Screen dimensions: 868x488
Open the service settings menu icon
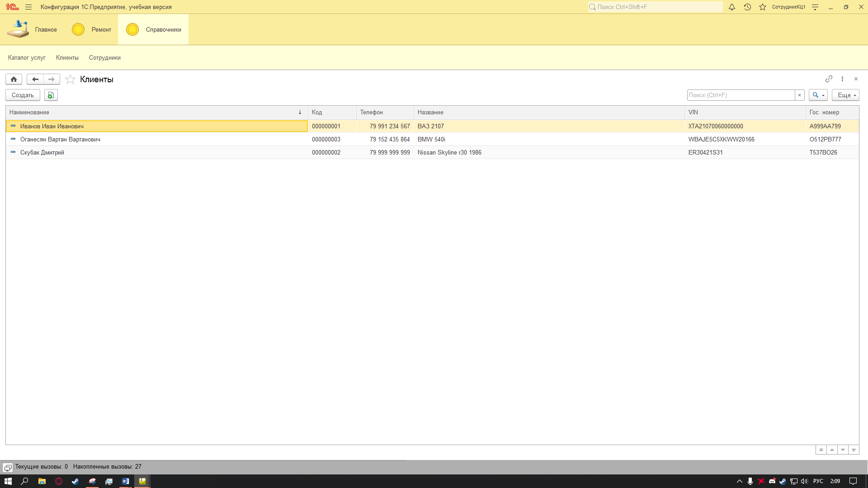click(815, 7)
